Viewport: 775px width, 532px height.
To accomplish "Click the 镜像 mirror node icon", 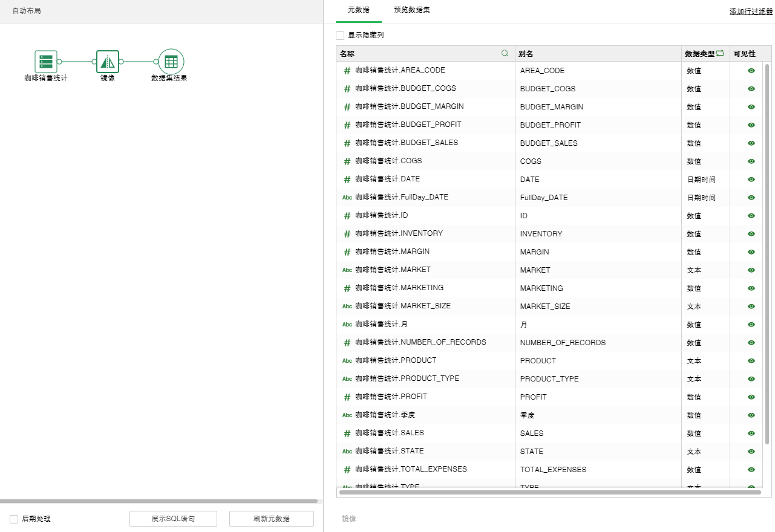I will click(x=108, y=62).
